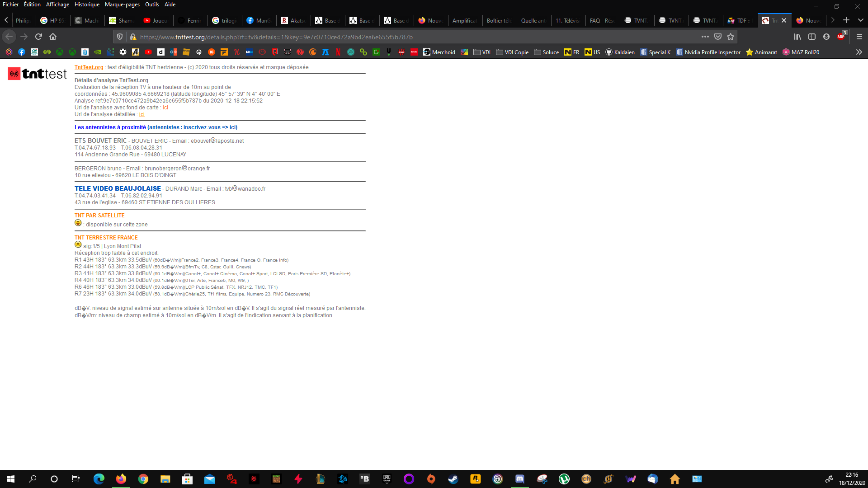
Task: Click the 'TNT PAR SATELLITE' heading
Action: pyautogui.click(x=99, y=216)
